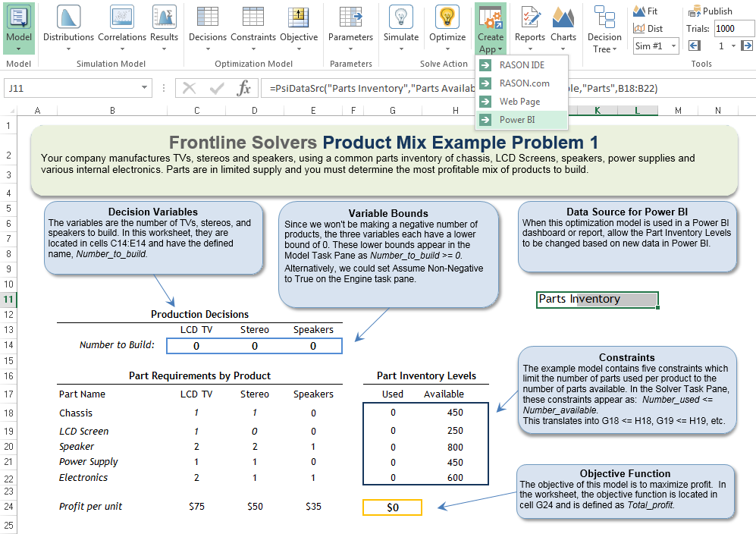Select the LCD TV Number to Build cell
Screen dimensions: 756x534
pyautogui.click(x=196, y=346)
